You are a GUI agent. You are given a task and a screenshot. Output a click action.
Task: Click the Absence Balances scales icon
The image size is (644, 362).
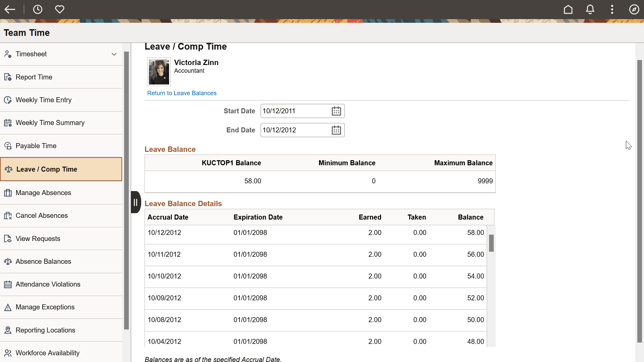click(7, 261)
